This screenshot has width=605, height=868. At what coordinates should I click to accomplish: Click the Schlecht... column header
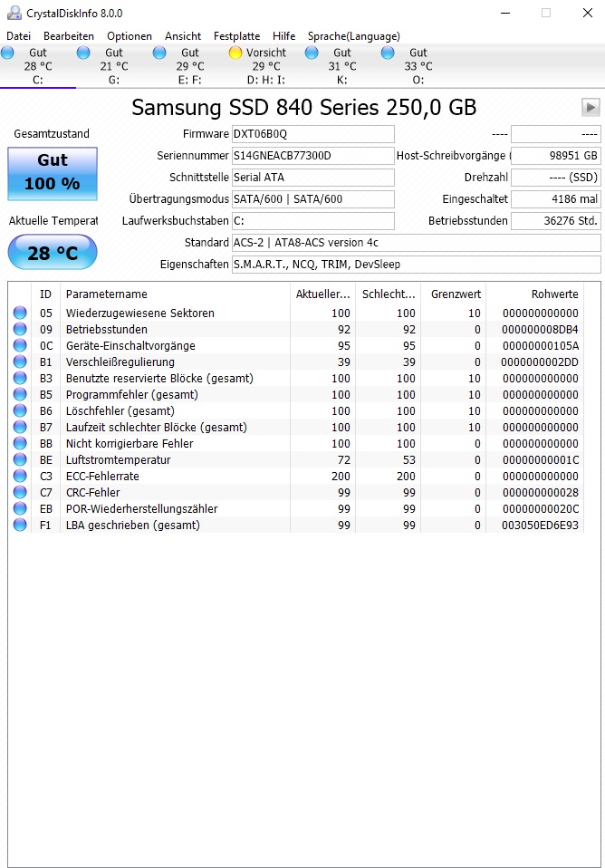[x=388, y=294]
